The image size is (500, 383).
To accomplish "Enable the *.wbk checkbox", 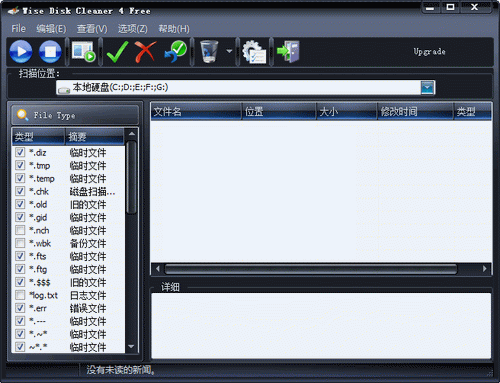I will [20, 243].
